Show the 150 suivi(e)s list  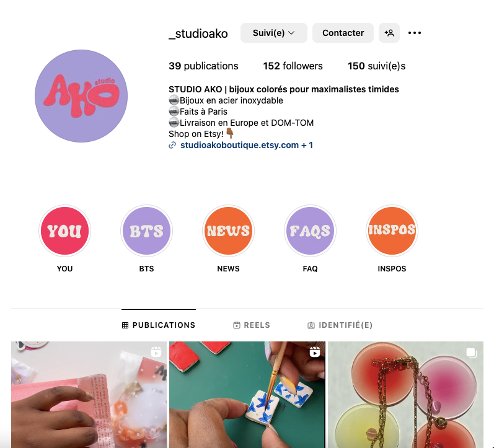click(376, 66)
